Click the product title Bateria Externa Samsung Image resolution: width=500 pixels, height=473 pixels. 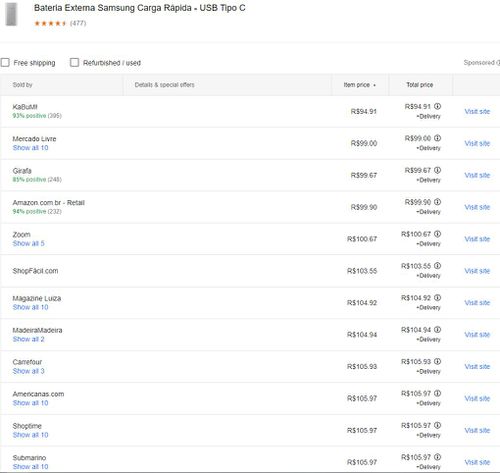139,8
